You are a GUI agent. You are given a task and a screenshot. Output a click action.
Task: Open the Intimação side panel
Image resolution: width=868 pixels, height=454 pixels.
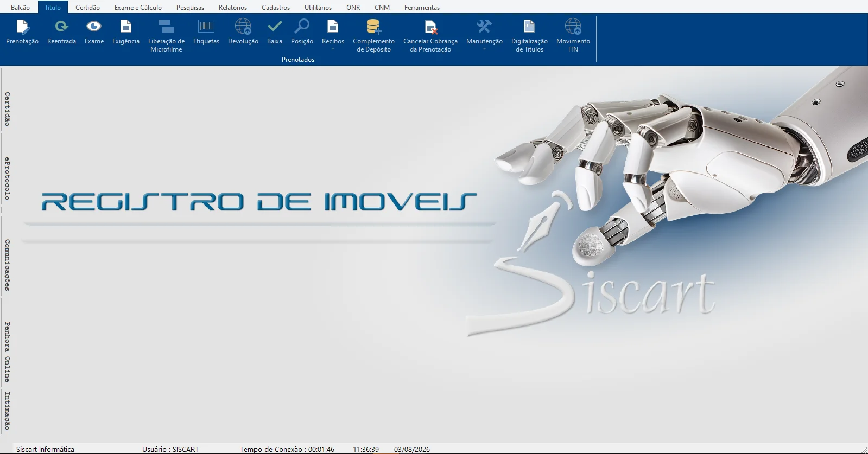coord(7,411)
